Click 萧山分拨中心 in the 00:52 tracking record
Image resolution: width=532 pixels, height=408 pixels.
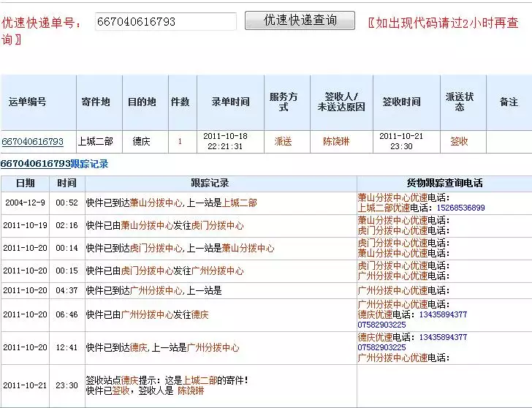pos(156,203)
